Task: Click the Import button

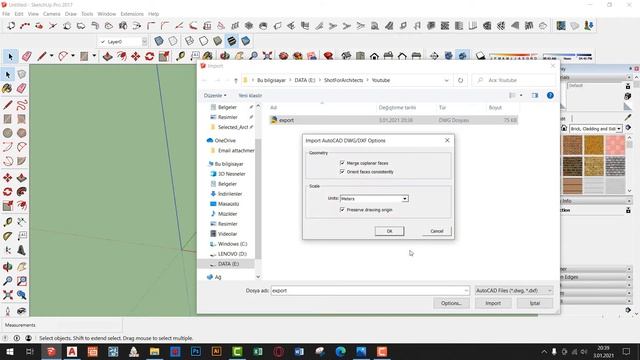Action: pyautogui.click(x=493, y=303)
